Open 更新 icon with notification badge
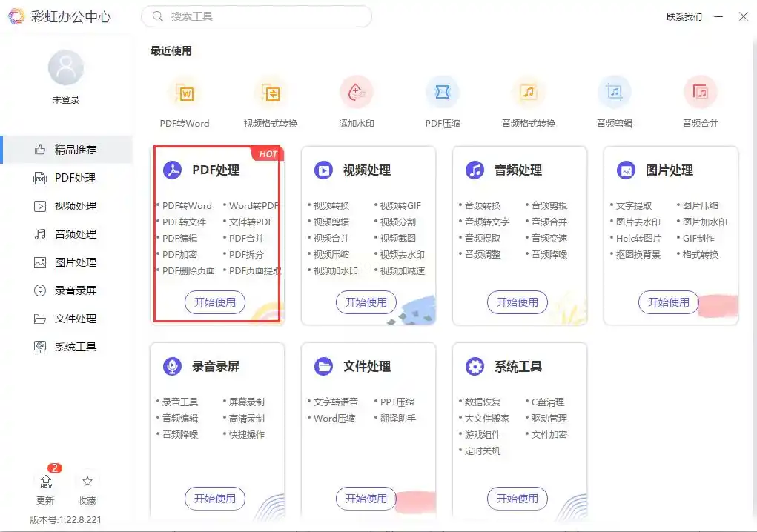Viewport: 757px width, 532px height. 47,481
